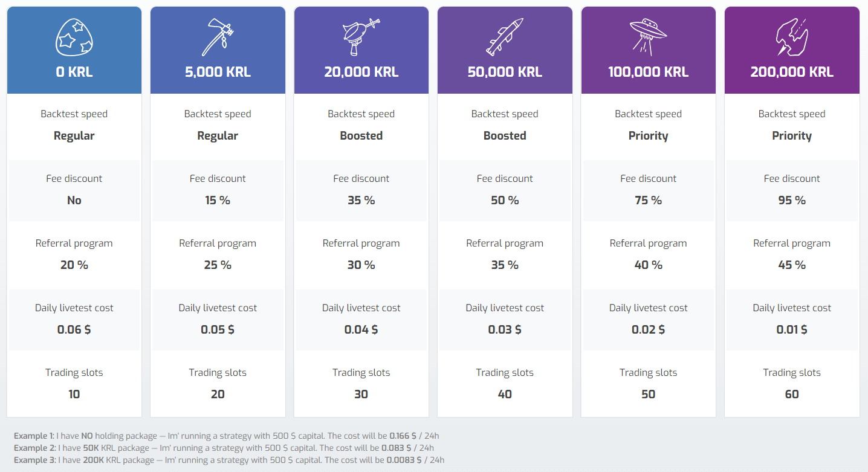Click the Priority backtest speed under 100,000 KRL
The height and width of the screenshot is (472, 868).
tap(648, 135)
